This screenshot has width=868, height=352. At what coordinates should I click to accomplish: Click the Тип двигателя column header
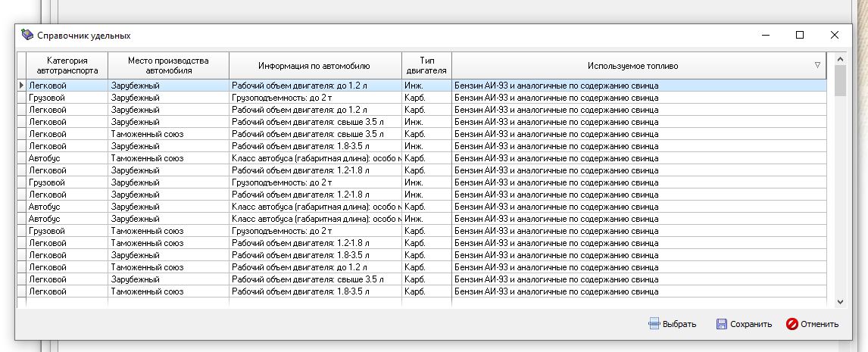point(426,66)
